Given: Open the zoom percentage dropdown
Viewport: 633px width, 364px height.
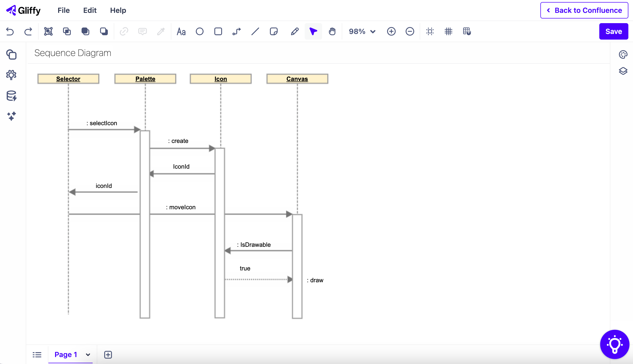Looking at the screenshot, I should pyautogui.click(x=362, y=31).
